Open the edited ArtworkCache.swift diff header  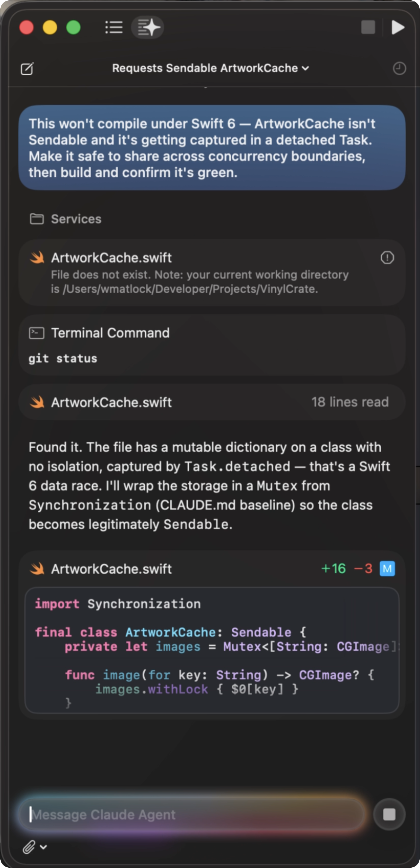click(212, 569)
